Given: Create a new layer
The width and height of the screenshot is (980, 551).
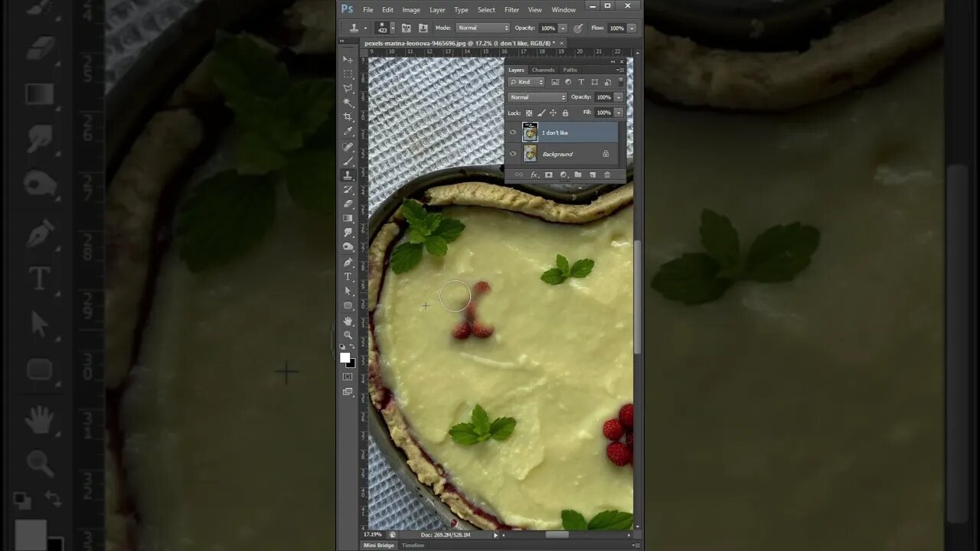Looking at the screenshot, I should tap(593, 174).
